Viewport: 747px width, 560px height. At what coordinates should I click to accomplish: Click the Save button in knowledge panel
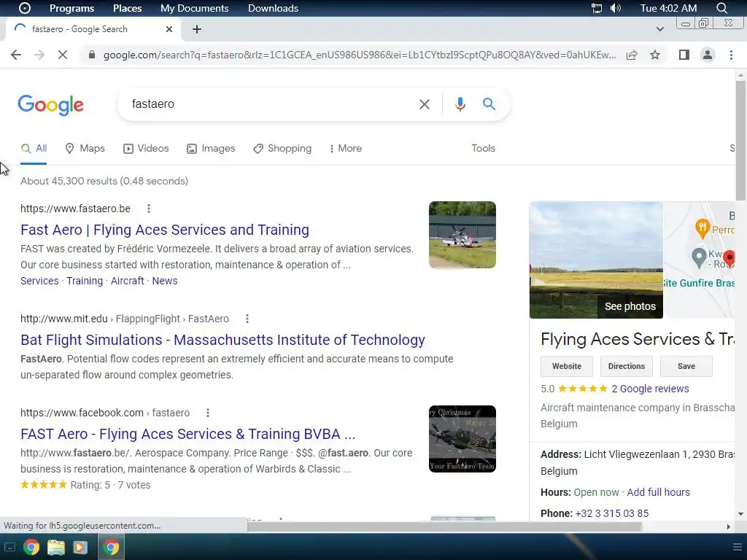click(x=686, y=366)
